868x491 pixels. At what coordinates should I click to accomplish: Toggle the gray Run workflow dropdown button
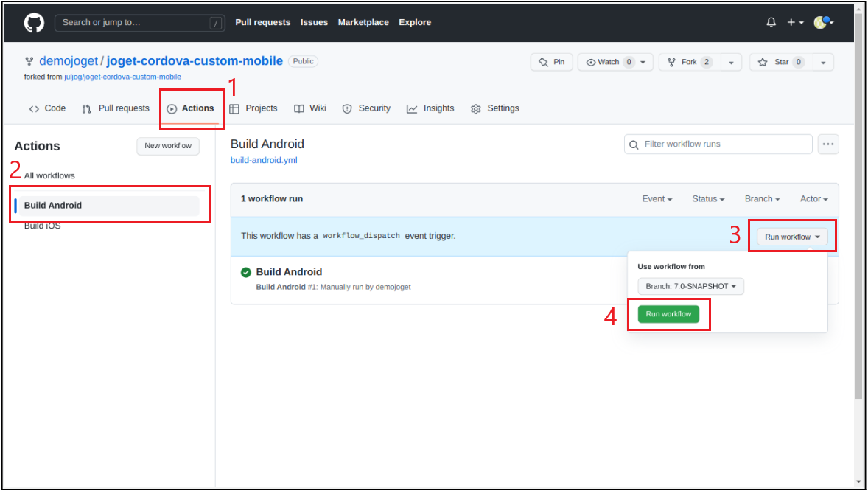pyautogui.click(x=792, y=237)
